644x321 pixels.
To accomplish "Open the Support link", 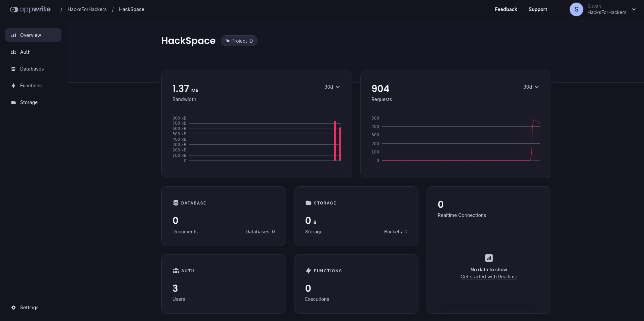I will coord(538,9).
